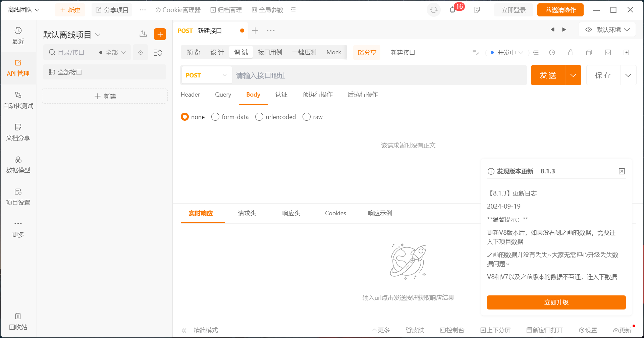Select the raw body type option

click(307, 117)
